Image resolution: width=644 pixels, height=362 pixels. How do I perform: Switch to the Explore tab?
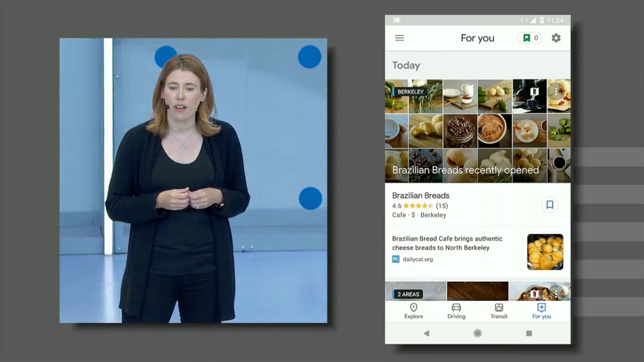tap(413, 311)
